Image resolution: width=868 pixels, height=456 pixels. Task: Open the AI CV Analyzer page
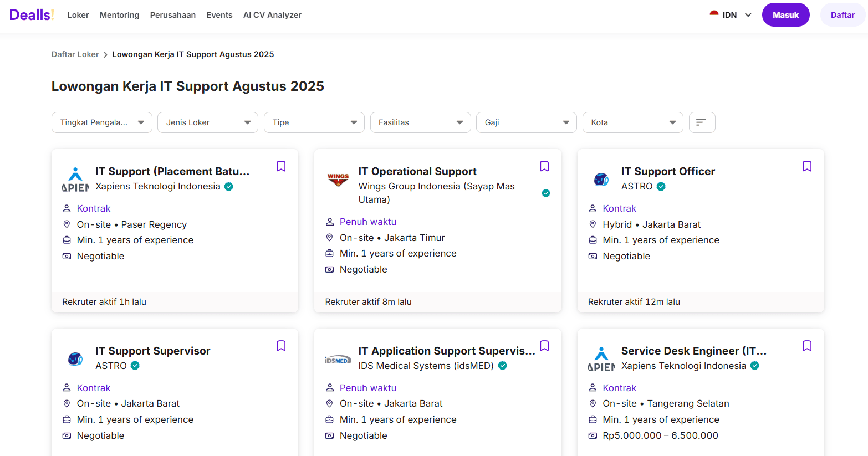272,15
